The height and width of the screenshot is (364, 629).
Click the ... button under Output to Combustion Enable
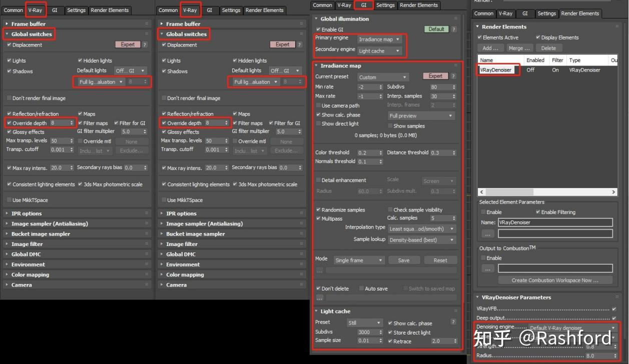pos(487,268)
